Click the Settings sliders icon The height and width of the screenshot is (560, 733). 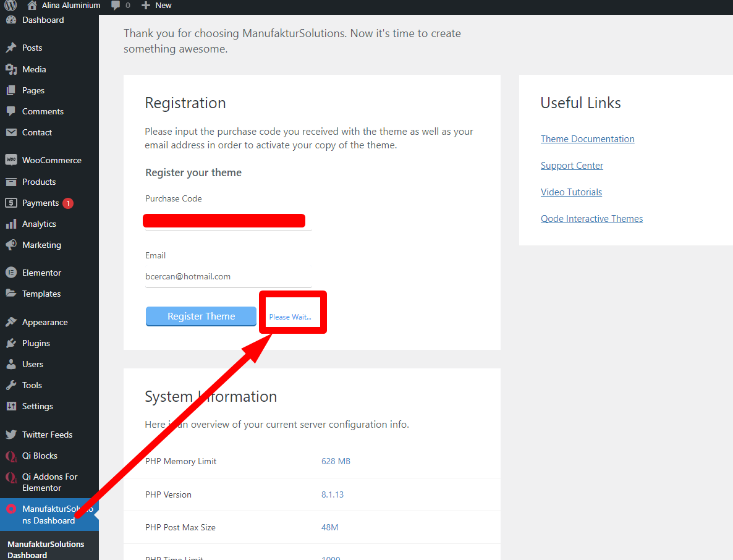[11, 406]
